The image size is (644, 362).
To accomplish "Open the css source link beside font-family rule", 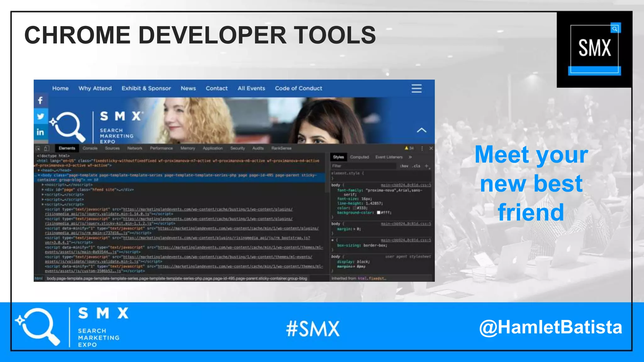I will click(406, 185).
